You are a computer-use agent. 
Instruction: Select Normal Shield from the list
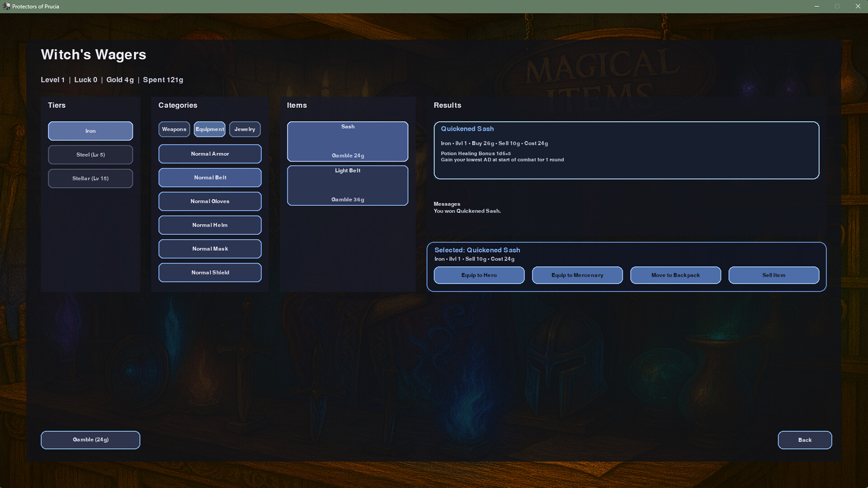click(209, 272)
